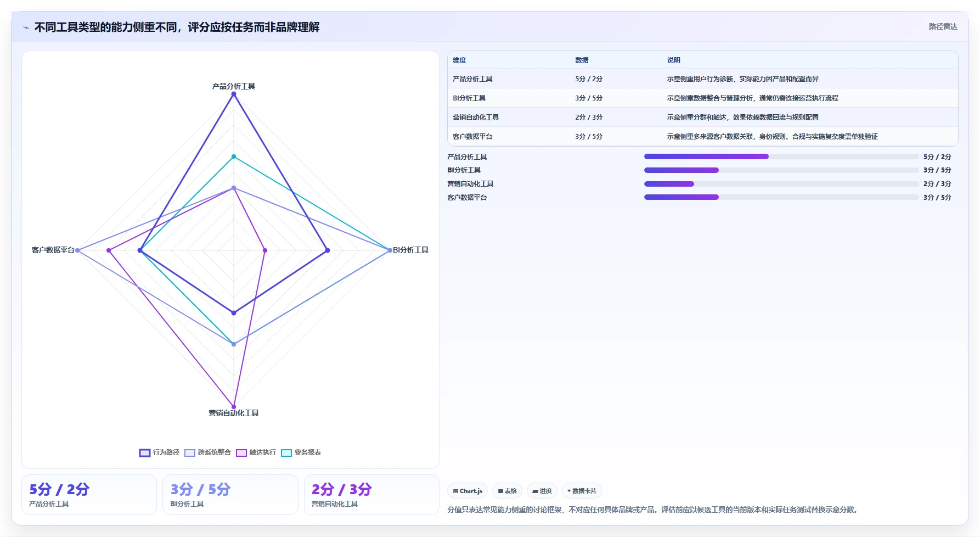The image size is (980, 537).
Task: Toggle the 行为路径 legend swatch
Action: (145, 453)
